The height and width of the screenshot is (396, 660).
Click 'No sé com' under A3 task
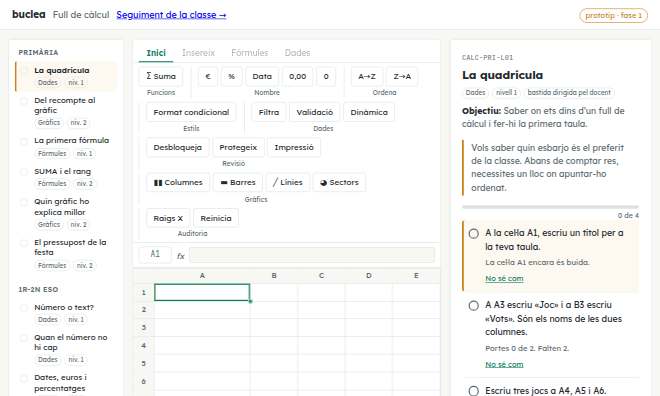pos(504,364)
